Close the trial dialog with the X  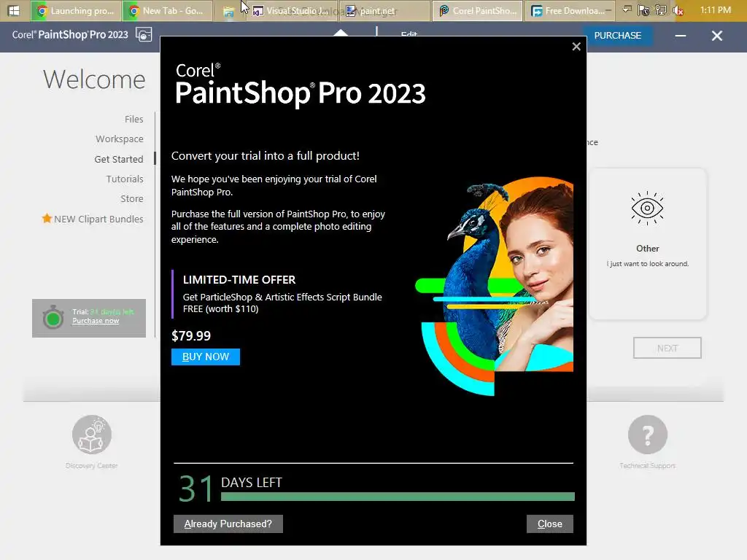point(576,47)
